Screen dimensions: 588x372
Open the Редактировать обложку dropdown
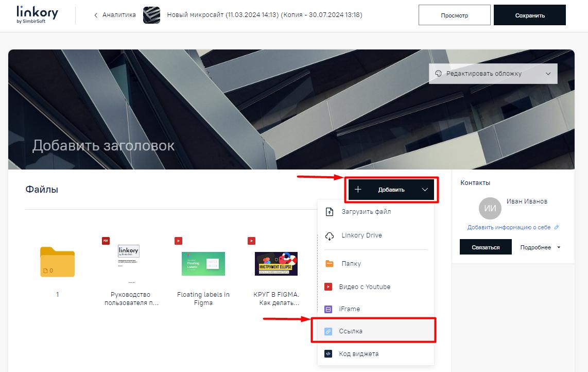(x=493, y=74)
